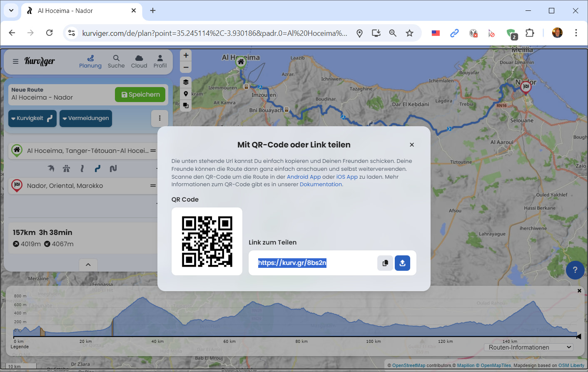The height and width of the screenshot is (372, 588).
Task: Click the blue share/upload button
Action: tap(402, 263)
